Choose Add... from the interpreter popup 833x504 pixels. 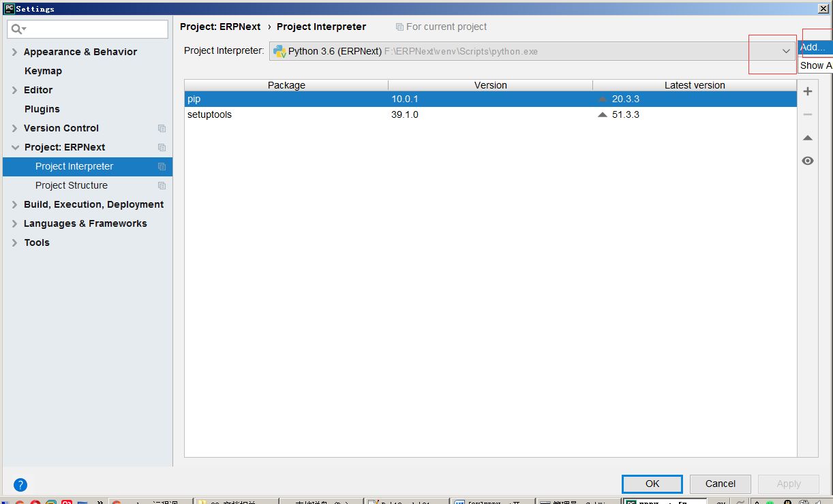815,48
